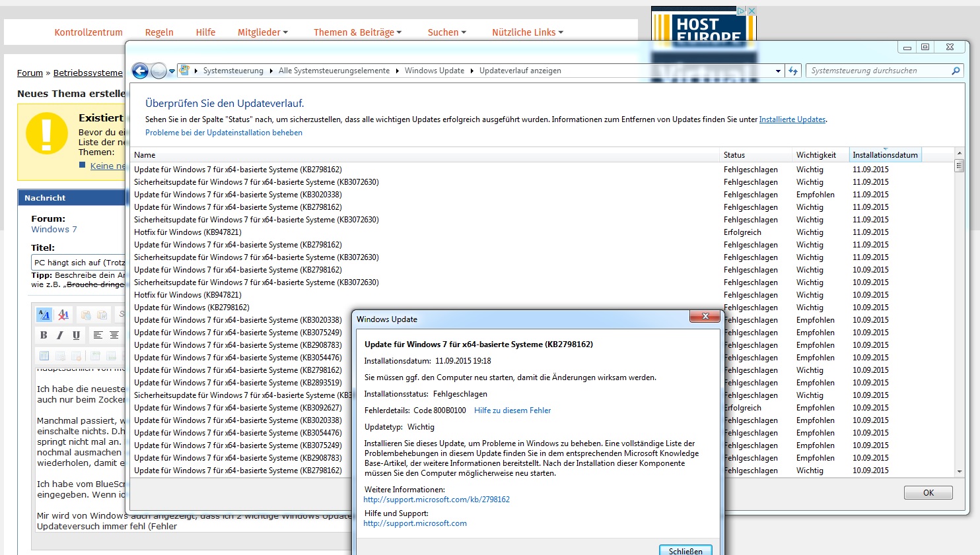Click the search magnifier icon
This screenshot has height=555, width=980.
click(956, 71)
